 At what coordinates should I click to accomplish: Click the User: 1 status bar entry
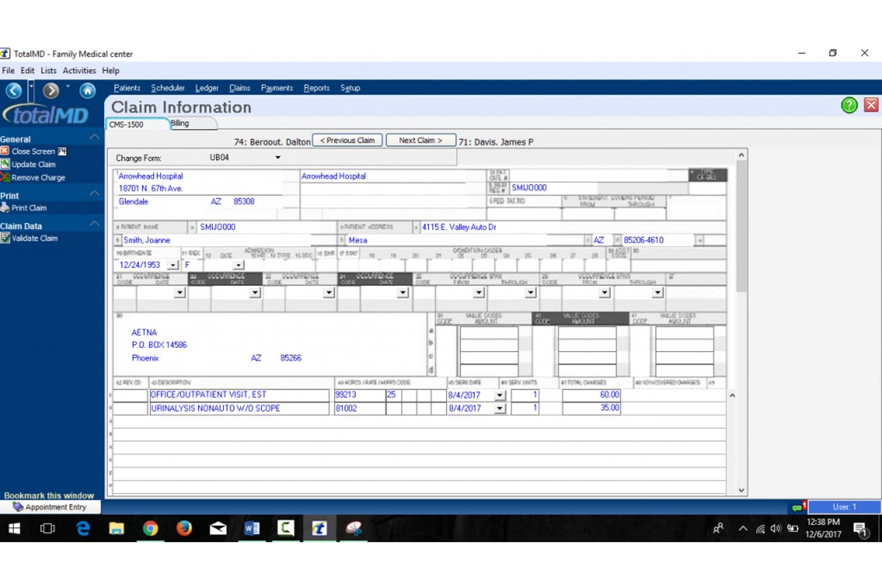point(844,507)
